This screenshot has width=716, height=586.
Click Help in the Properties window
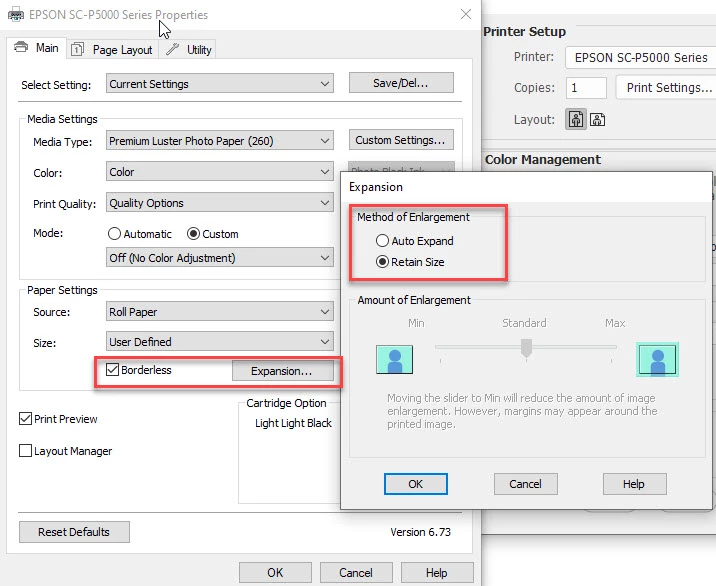point(437,572)
